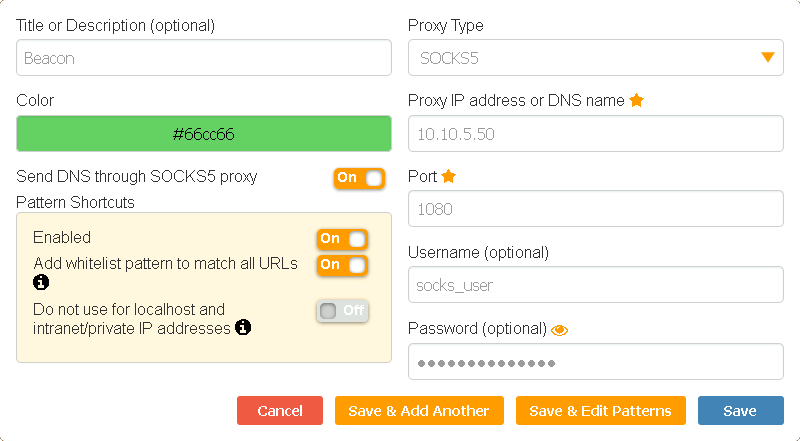This screenshot has height=441, width=800.
Task: Enable Do not use for localhost switch
Action: click(x=342, y=311)
